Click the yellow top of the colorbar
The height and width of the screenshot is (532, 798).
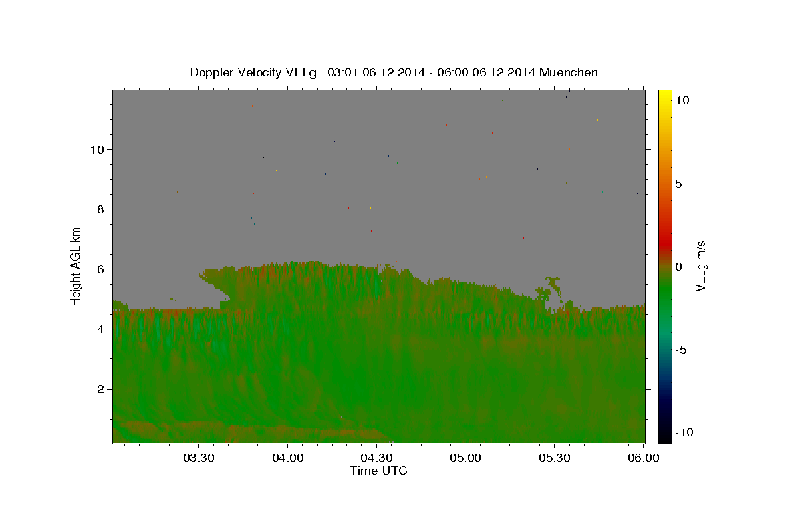click(665, 96)
